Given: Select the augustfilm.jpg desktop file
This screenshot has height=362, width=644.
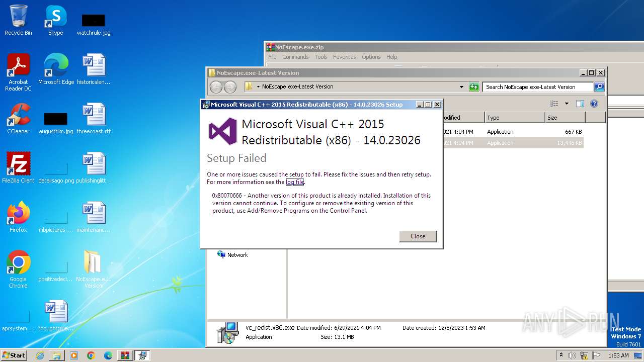Looking at the screenshot, I should (56, 123).
